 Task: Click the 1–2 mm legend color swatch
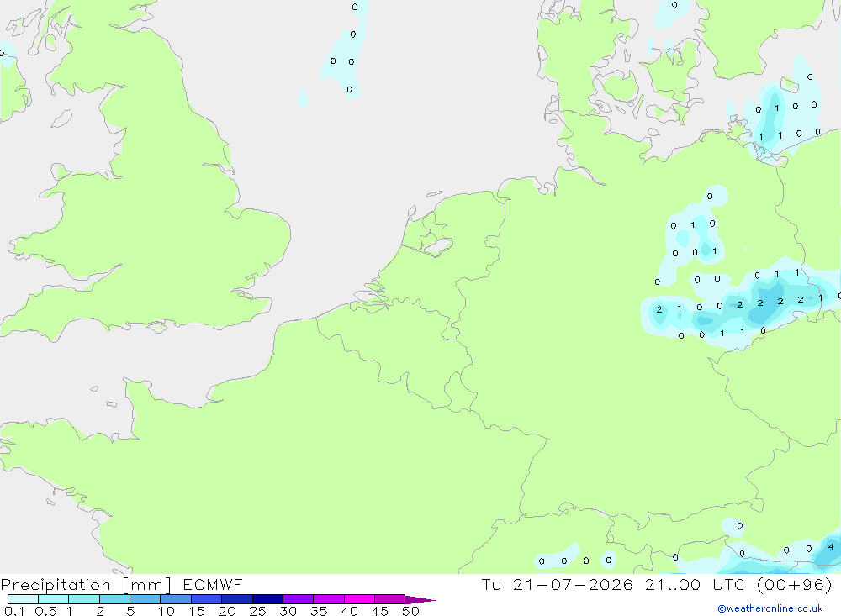coord(84,599)
